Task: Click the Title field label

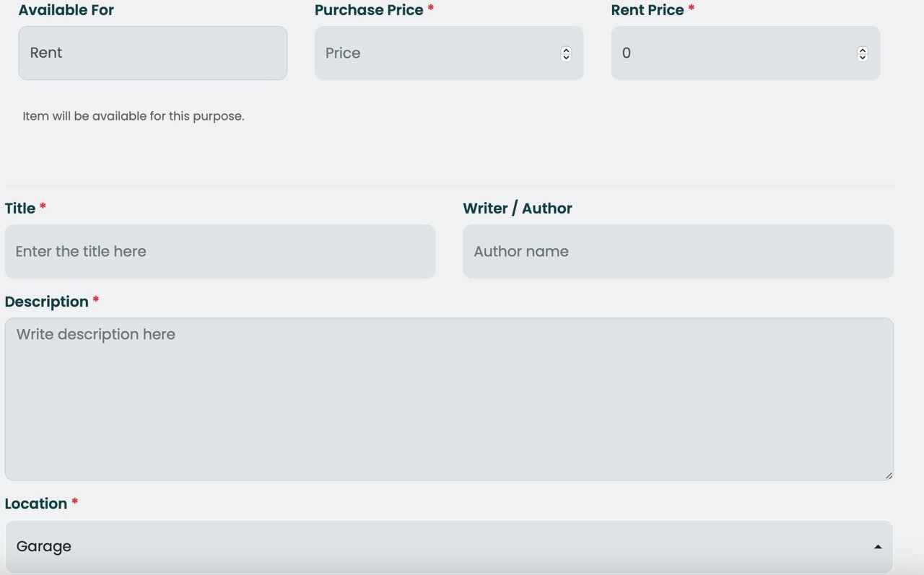Action: point(20,209)
